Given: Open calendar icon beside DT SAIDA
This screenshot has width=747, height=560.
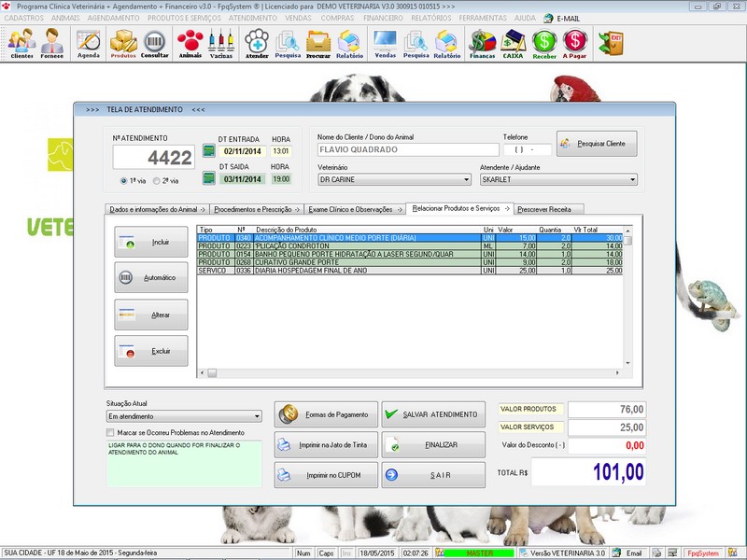Looking at the screenshot, I should point(208,178).
